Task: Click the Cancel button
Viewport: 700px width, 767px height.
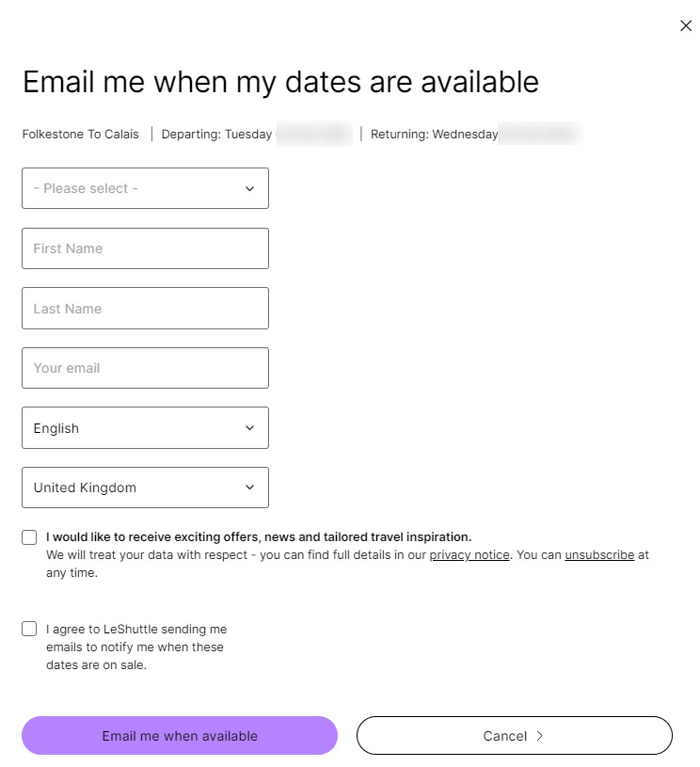Action: point(514,736)
